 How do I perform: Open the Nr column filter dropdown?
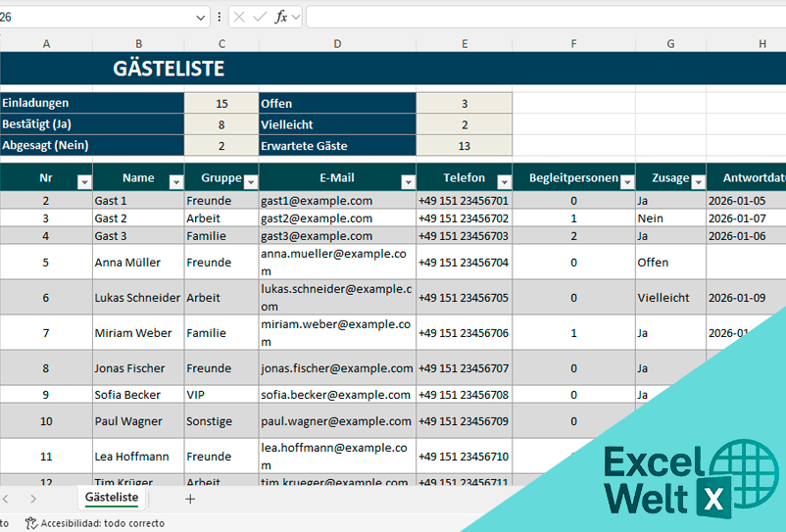84,183
